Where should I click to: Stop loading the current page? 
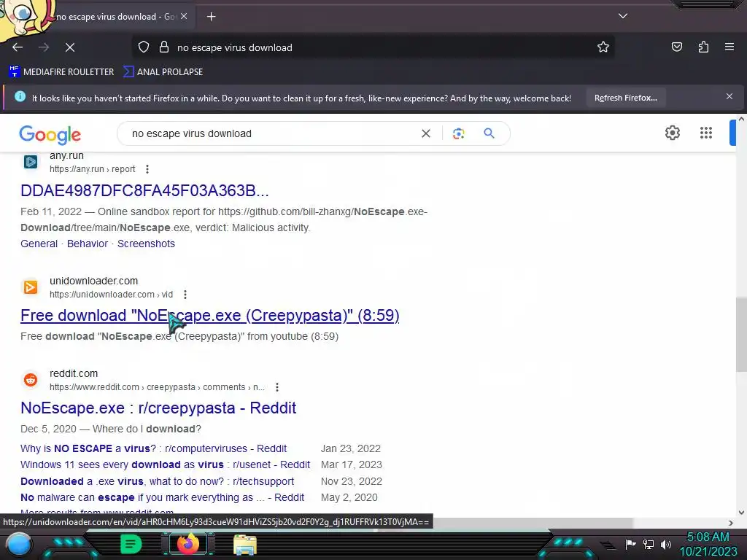coord(69,47)
